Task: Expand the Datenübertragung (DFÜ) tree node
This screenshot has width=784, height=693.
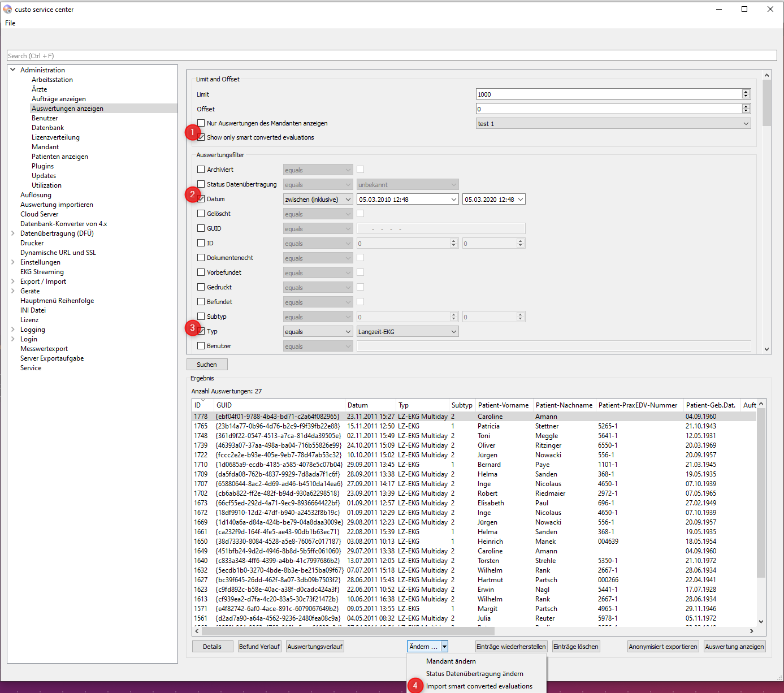Action: click(13, 233)
